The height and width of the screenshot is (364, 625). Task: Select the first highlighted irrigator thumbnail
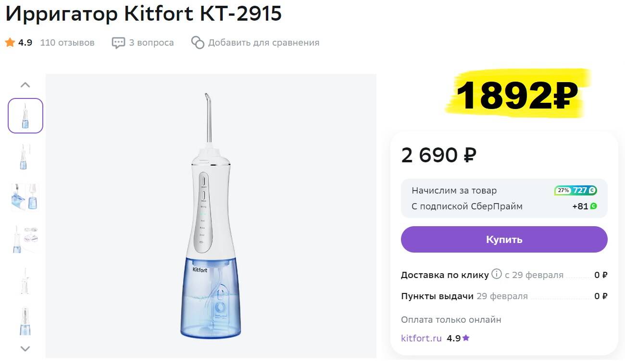click(x=25, y=116)
